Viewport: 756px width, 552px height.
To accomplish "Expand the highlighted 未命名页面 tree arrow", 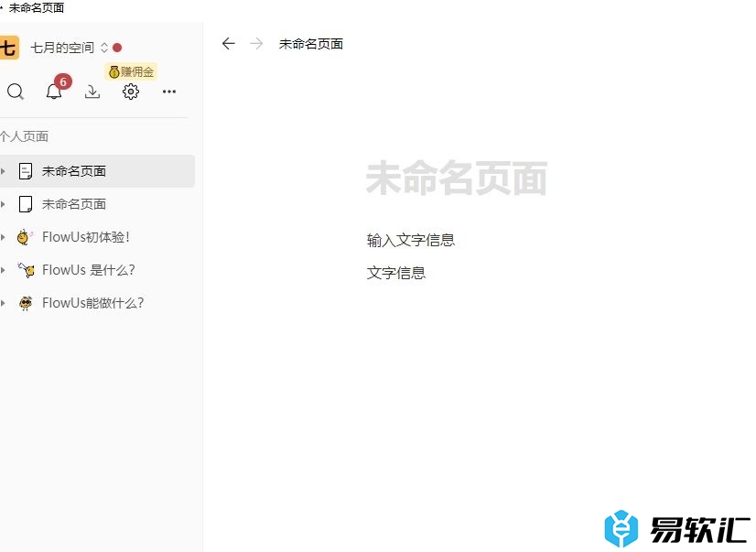I will tap(3, 171).
